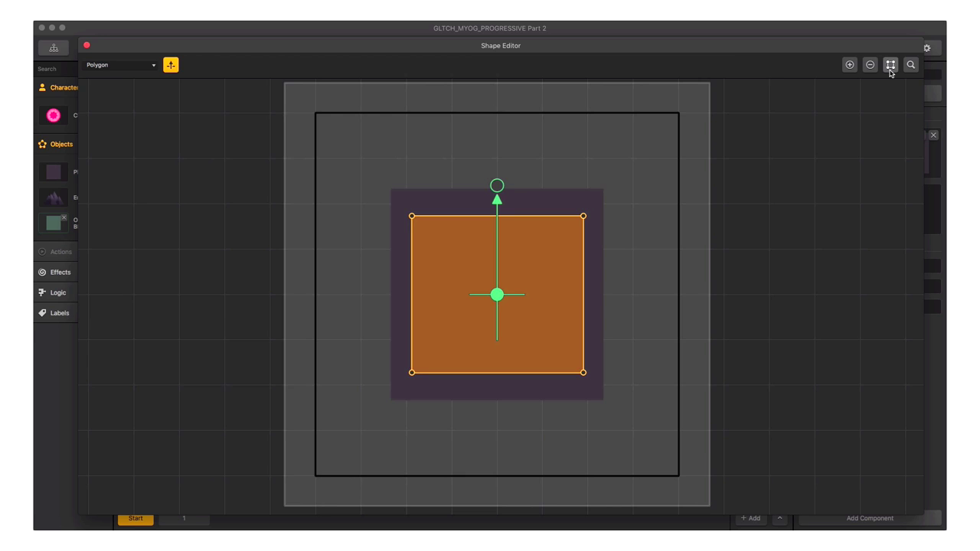Select the pink character thumbnail
Viewport: 980px width, 551px height.
[x=54, y=116]
